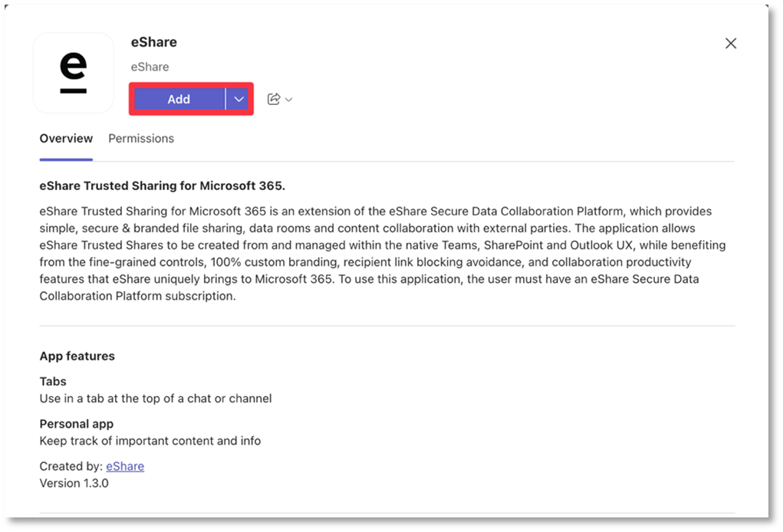783x532 pixels.
Task: Click the App features heading
Action: 77,356
